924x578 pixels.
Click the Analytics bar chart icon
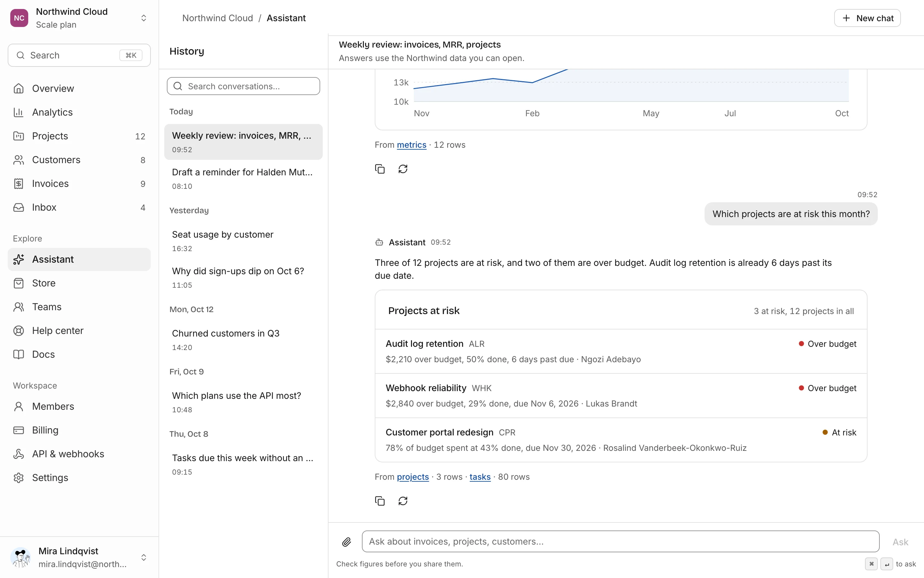point(19,112)
